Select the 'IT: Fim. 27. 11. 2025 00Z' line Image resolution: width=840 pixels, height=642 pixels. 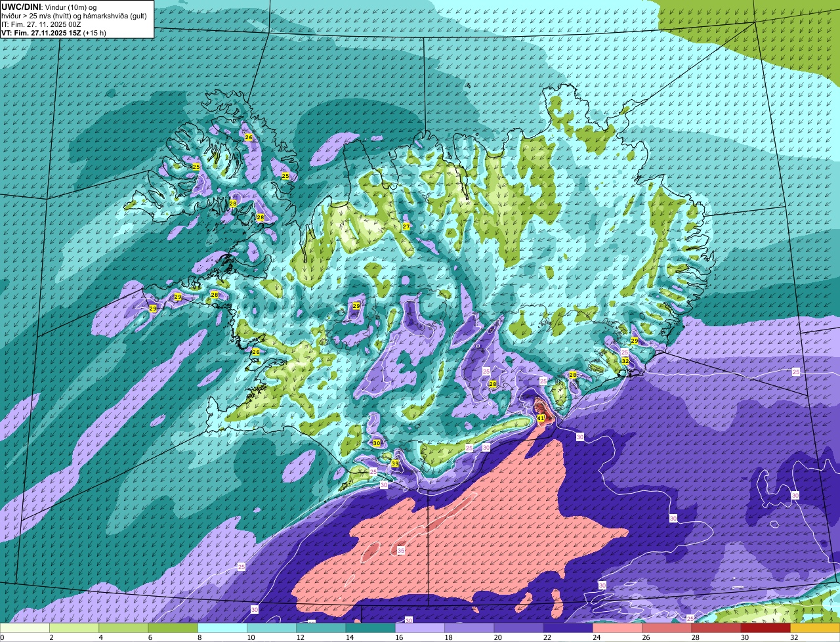pos(41,24)
